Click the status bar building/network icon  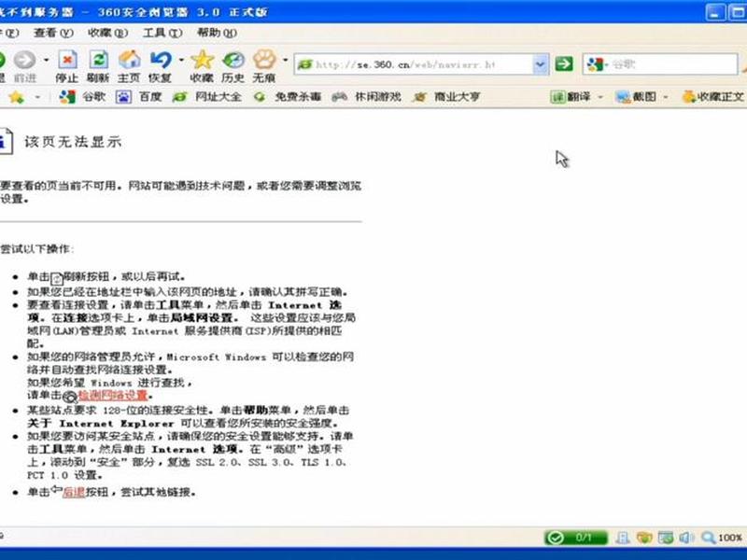[x=622, y=538]
